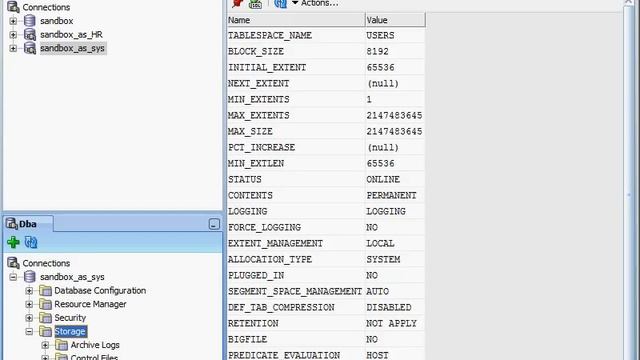The image size is (640, 360).
Task: Click the USERS value cell
Action: coord(395,36)
